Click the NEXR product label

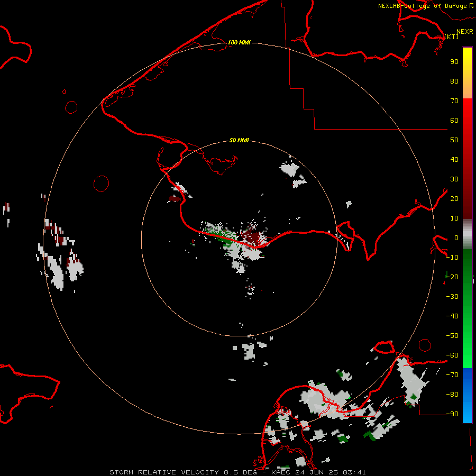point(465,32)
